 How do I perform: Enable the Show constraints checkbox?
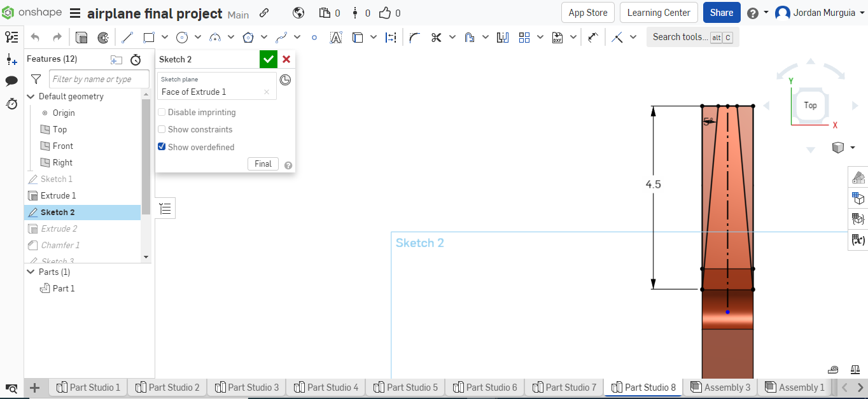tap(161, 129)
